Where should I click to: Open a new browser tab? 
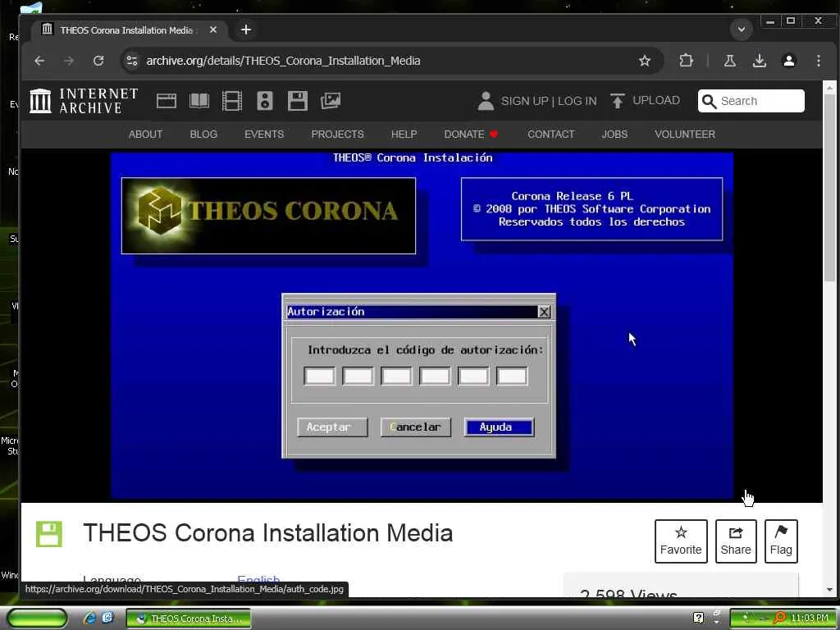coord(246,30)
